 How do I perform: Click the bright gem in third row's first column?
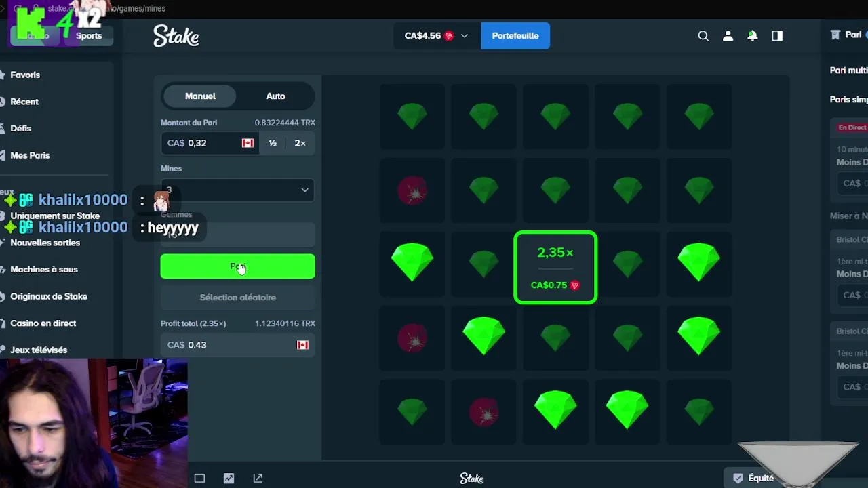coord(412,264)
